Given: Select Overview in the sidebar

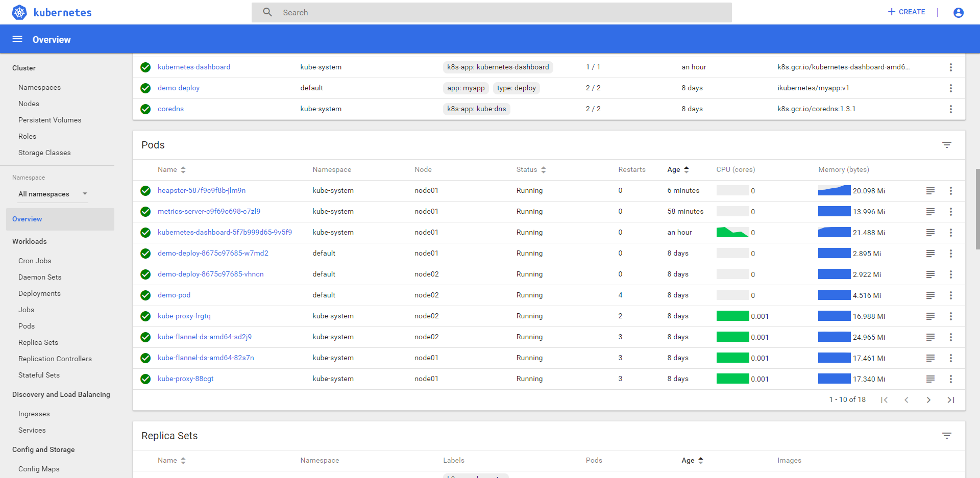Looking at the screenshot, I should point(60,219).
